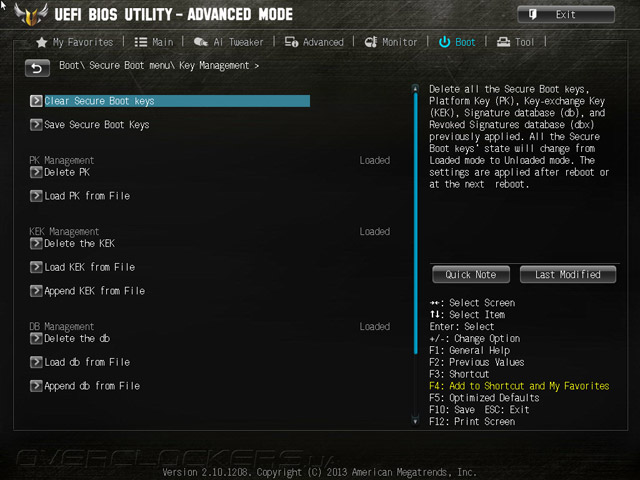Screen dimensions: 640x480
Task: Click the Advanced tab info icon
Action: pos(291,42)
